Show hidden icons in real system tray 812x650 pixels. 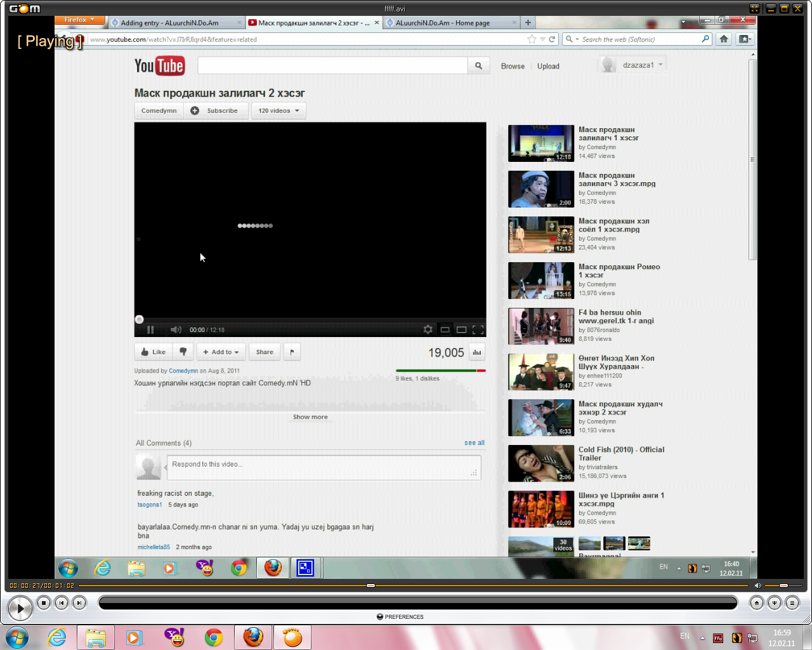(x=702, y=637)
